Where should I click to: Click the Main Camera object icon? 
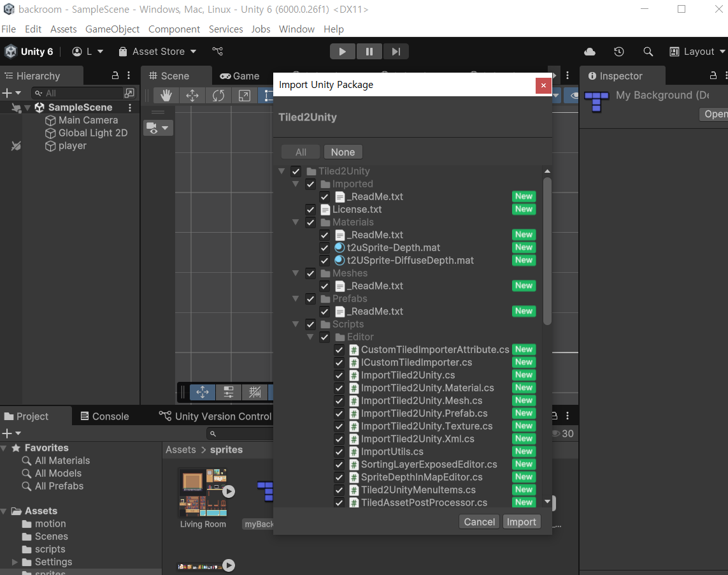tap(50, 120)
